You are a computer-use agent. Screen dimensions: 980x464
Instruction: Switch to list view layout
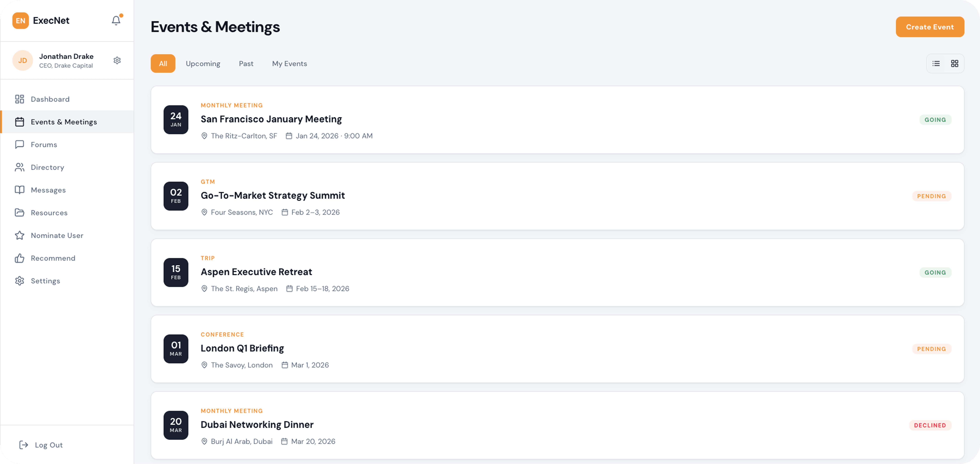click(x=936, y=63)
